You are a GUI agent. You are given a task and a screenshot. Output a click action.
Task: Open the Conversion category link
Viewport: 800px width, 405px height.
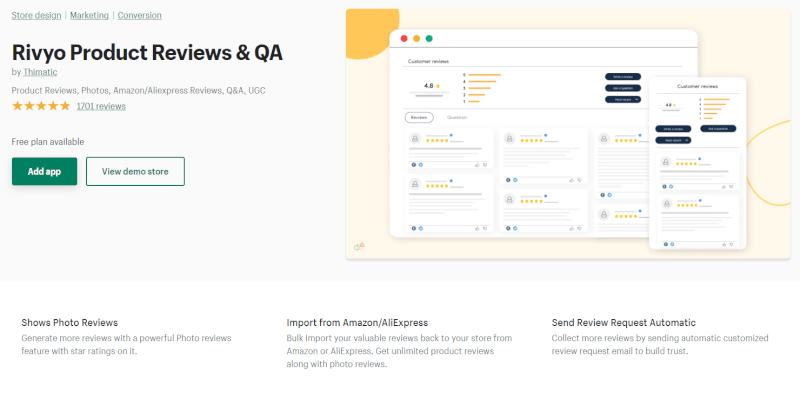[x=139, y=15]
